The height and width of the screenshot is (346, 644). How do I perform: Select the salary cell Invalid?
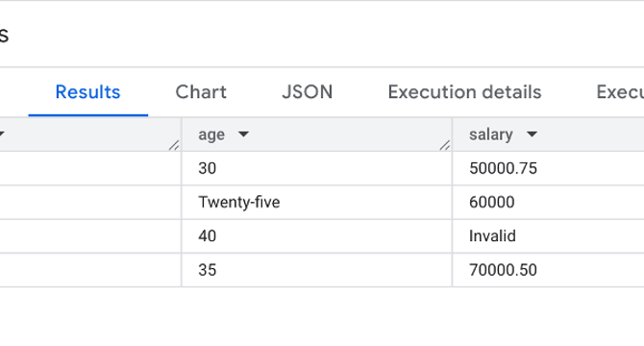tap(548, 236)
